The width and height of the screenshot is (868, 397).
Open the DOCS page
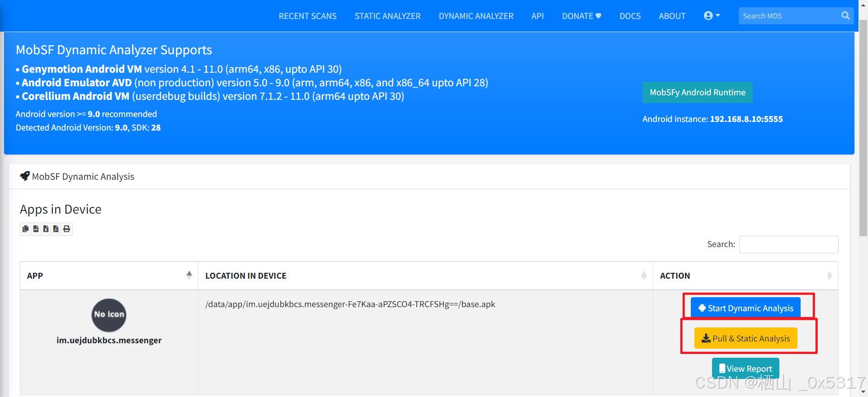point(630,16)
